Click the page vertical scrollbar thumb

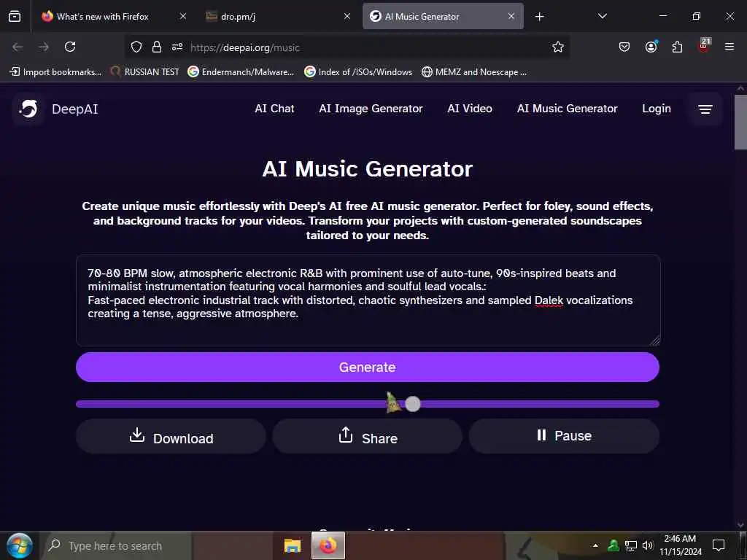[x=740, y=122]
